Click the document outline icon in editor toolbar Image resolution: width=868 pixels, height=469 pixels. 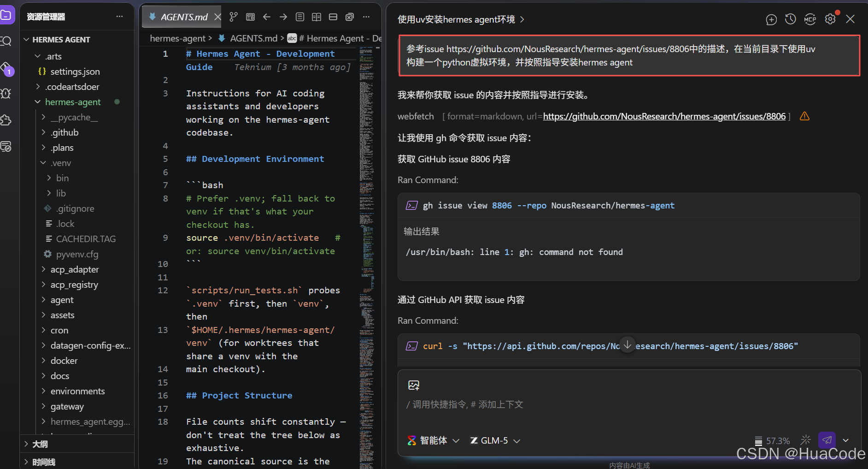tap(300, 17)
